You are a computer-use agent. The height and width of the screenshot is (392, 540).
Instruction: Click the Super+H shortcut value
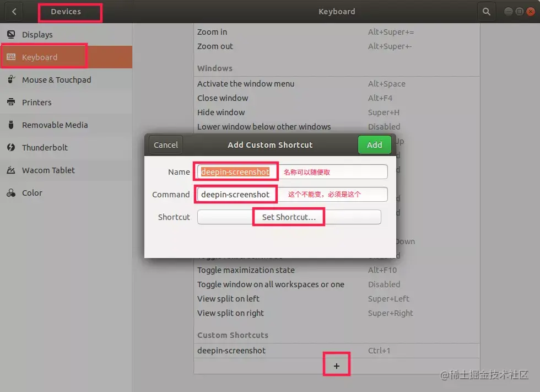(x=384, y=112)
